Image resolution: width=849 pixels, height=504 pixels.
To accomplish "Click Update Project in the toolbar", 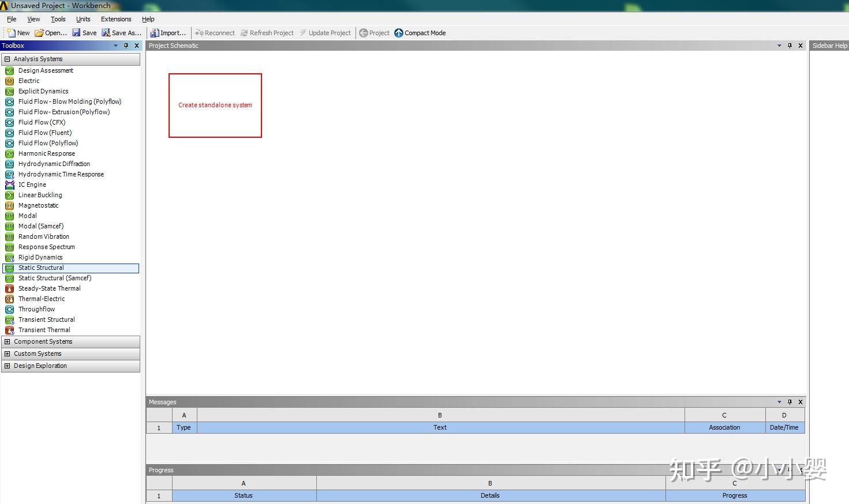I will pos(325,33).
